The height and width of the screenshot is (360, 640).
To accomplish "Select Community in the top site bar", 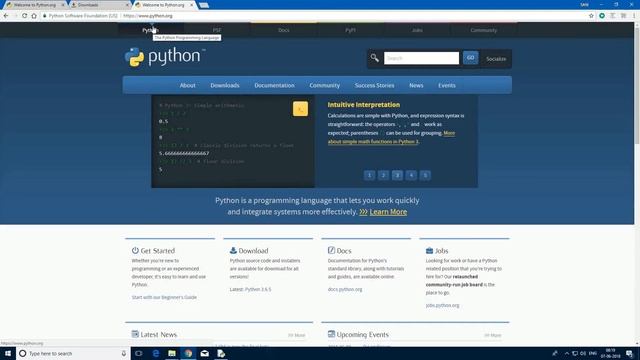I will [x=484, y=30].
